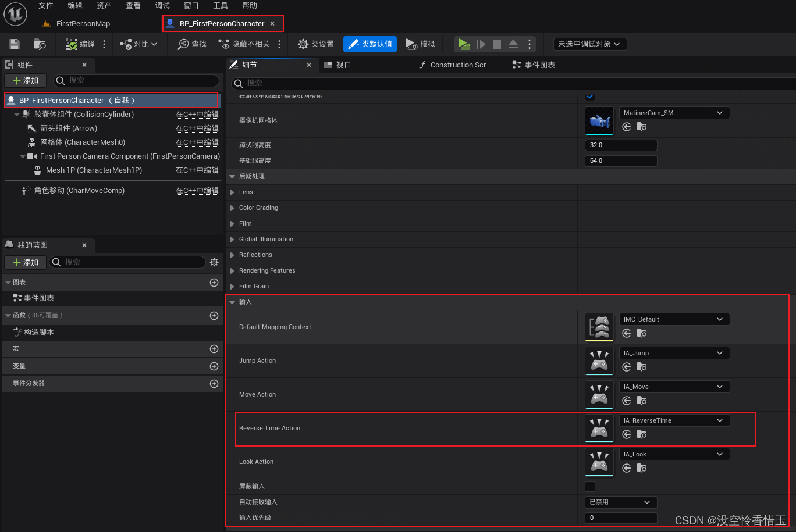Browse to IA_Jump asset via its folder icon
Image resolution: width=796 pixels, height=532 pixels.
pyautogui.click(x=640, y=367)
